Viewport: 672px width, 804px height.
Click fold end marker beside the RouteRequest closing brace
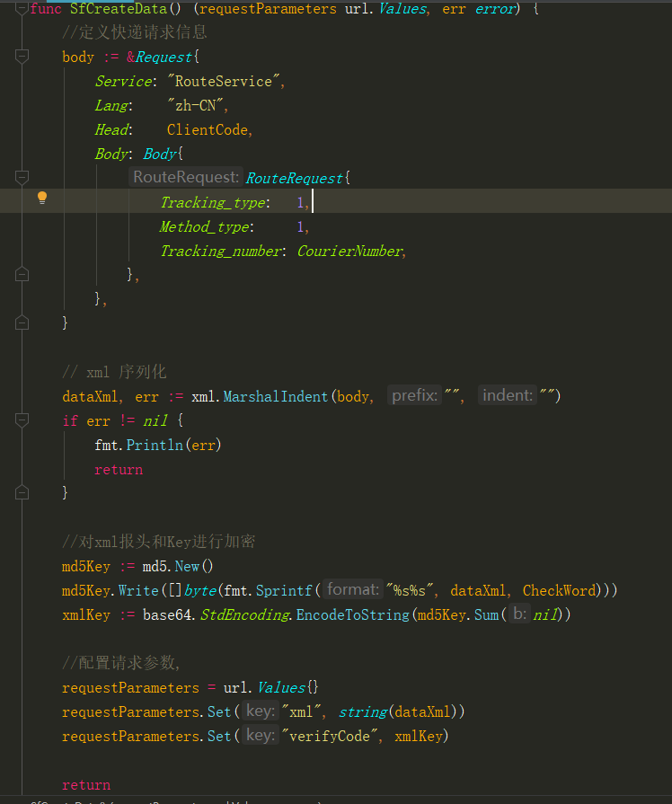[x=22, y=275]
